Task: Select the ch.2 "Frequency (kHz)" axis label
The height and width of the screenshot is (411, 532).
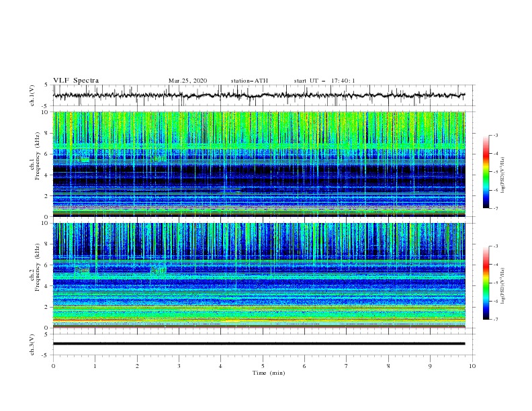Action: click(x=38, y=267)
